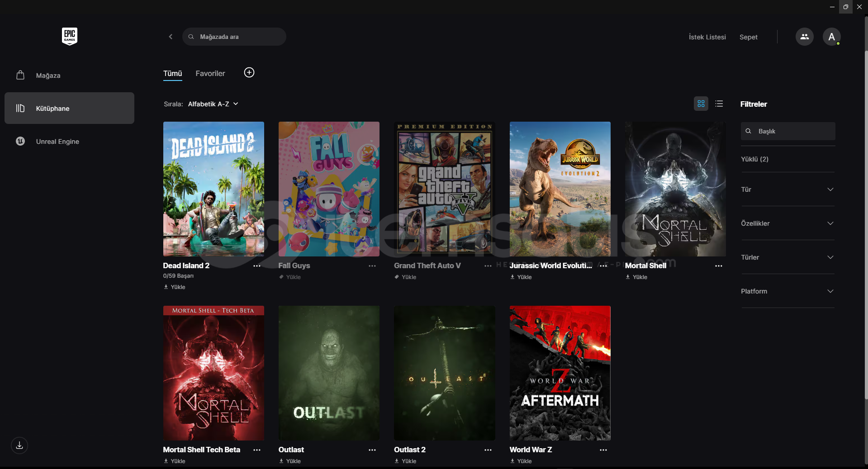Open the downloads icon in the sidebar
The height and width of the screenshot is (469, 868).
pyautogui.click(x=19, y=445)
